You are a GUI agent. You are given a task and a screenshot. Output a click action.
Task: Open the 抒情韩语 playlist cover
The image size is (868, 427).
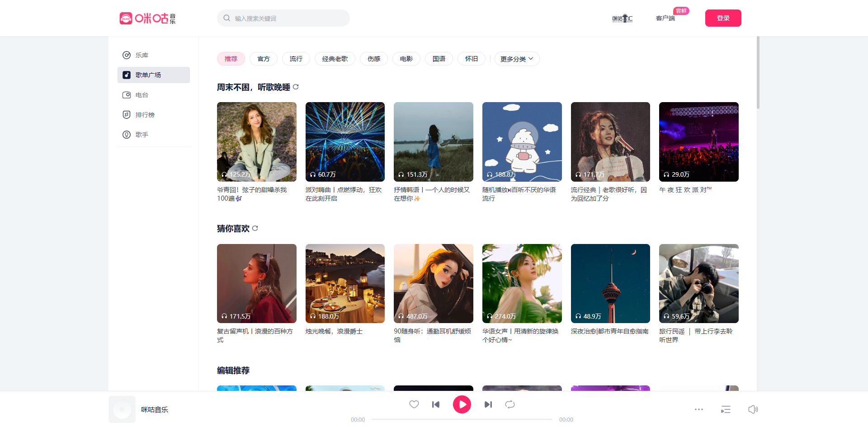(x=434, y=142)
